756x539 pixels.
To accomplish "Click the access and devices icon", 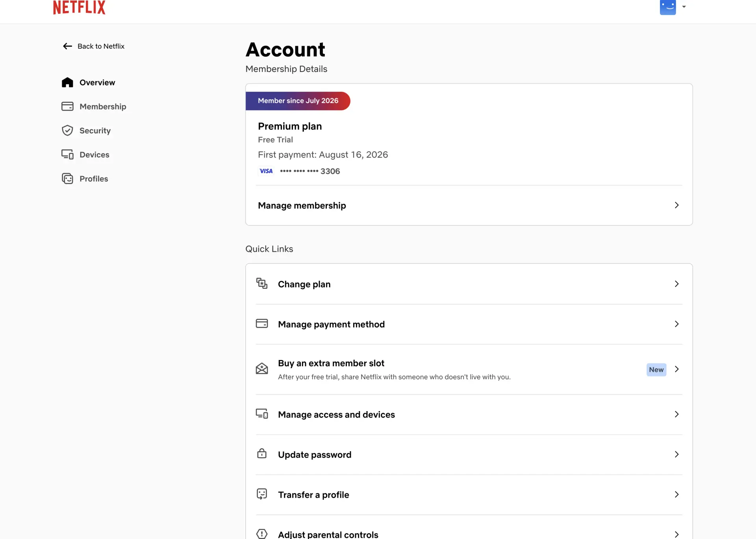I will [x=262, y=413].
